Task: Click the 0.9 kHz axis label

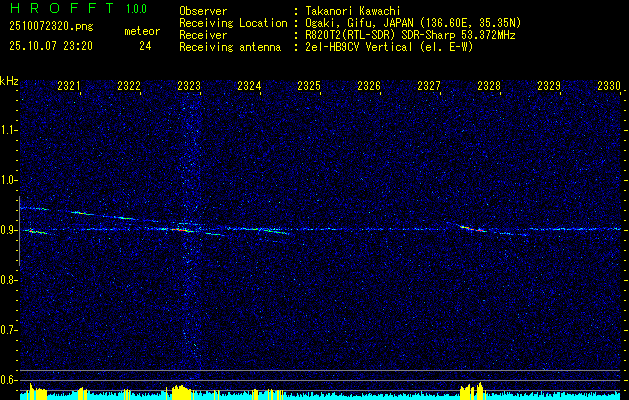Action: 9,230
